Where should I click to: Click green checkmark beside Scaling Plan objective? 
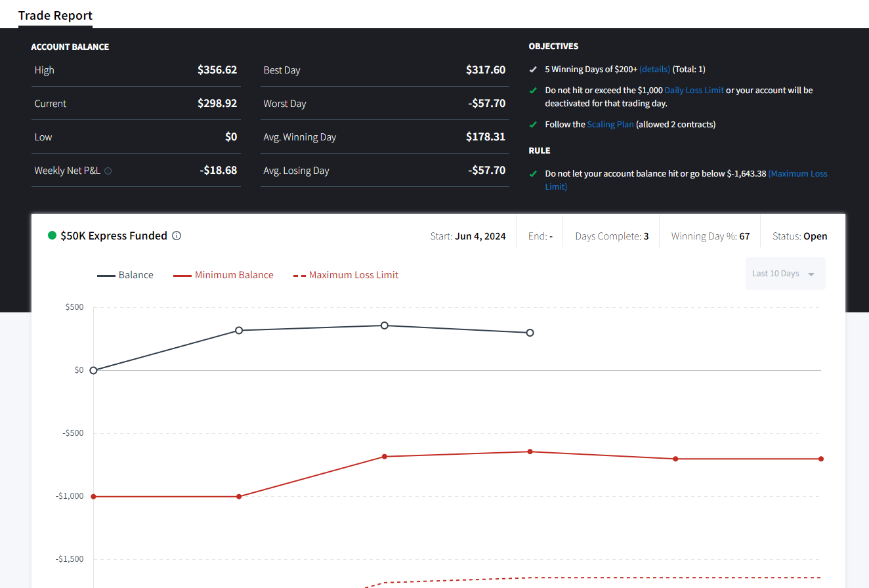pos(533,124)
